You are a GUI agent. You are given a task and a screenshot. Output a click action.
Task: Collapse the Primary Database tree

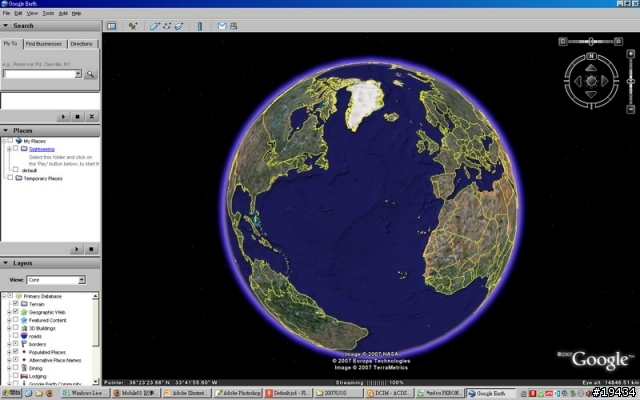click(4, 296)
